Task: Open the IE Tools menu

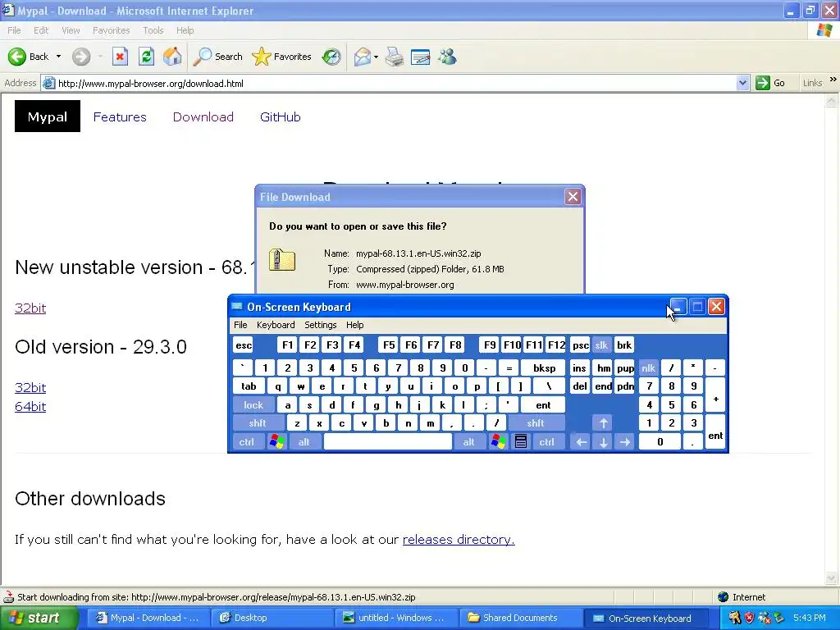Action: pyautogui.click(x=153, y=30)
